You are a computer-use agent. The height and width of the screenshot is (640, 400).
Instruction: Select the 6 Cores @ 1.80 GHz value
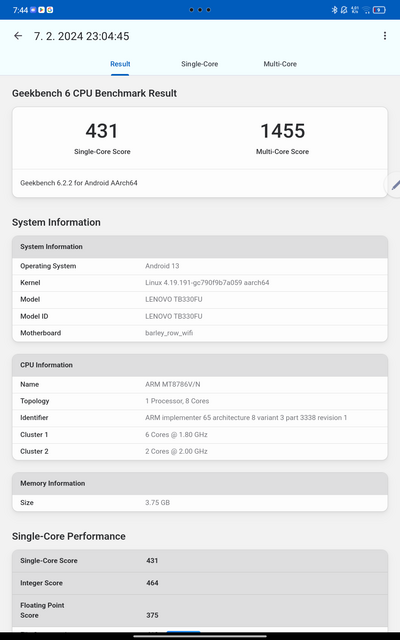pyautogui.click(x=176, y=435)
